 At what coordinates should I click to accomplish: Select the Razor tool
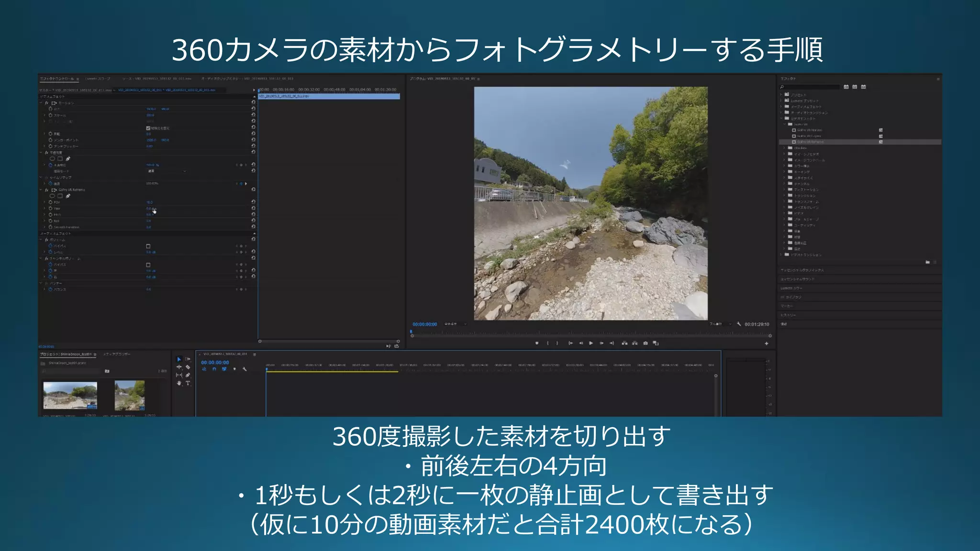click(x=188, y=367)
